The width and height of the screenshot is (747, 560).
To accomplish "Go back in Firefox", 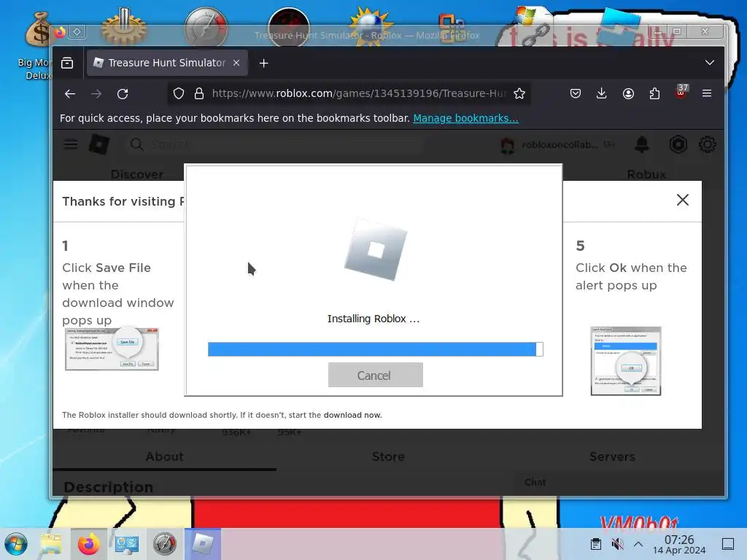I will (x=70, y=94).
